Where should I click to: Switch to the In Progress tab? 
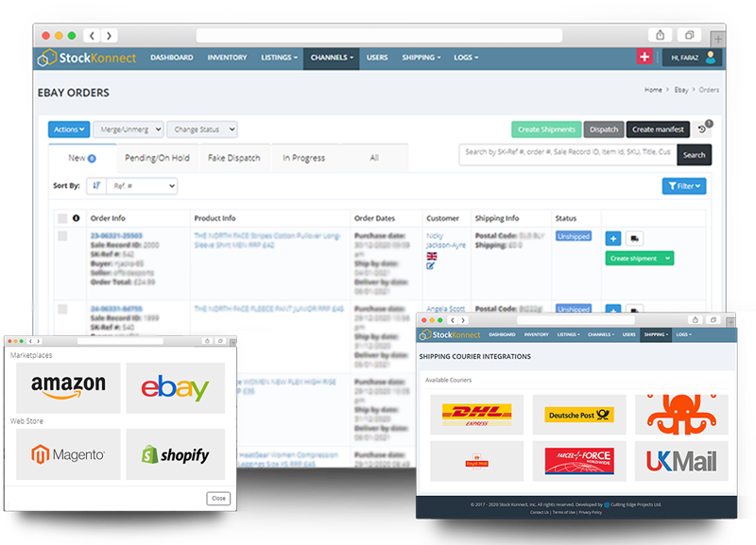click(303, 158)
